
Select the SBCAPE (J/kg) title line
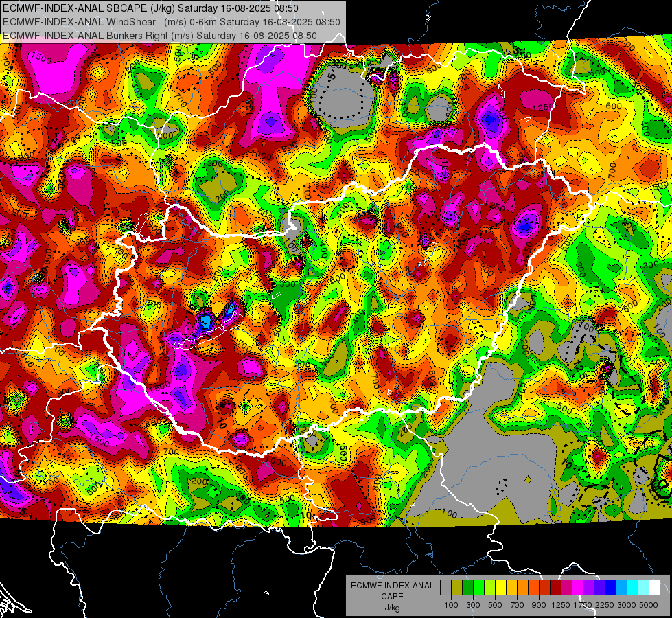pos(150,8)
